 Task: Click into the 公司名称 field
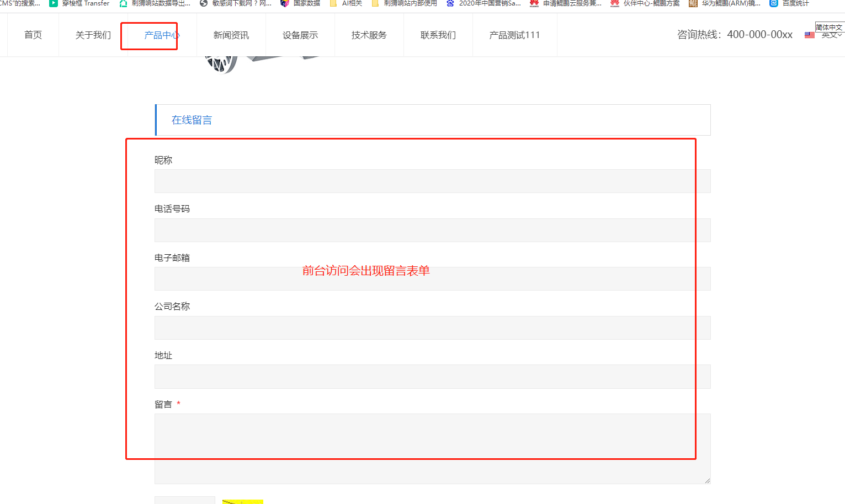432,328
